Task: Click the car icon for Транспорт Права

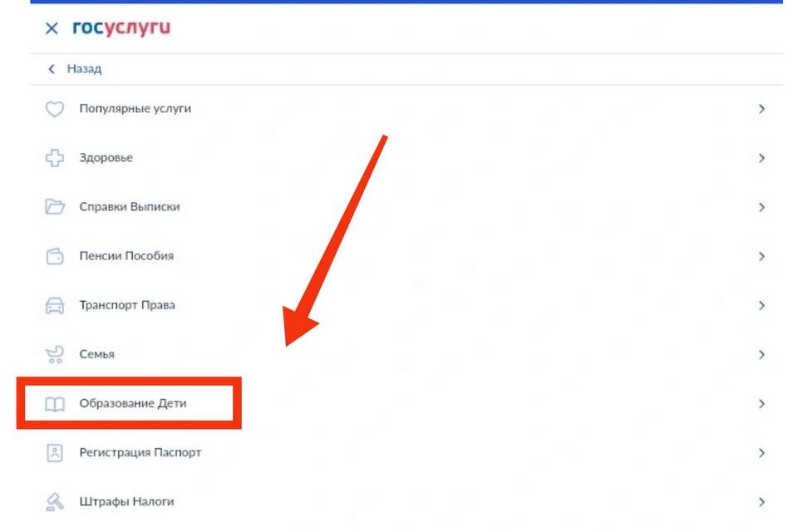Action: click(x=55, y=305)
